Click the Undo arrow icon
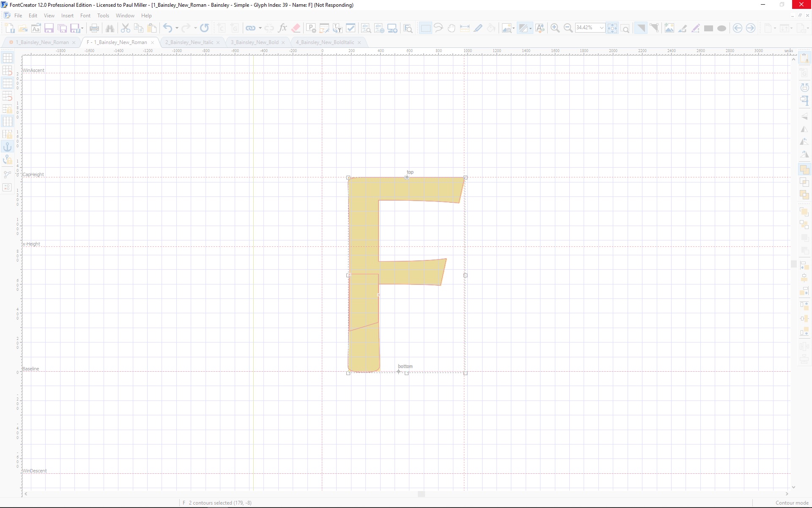812x508 pixels. tap(167, 28)
